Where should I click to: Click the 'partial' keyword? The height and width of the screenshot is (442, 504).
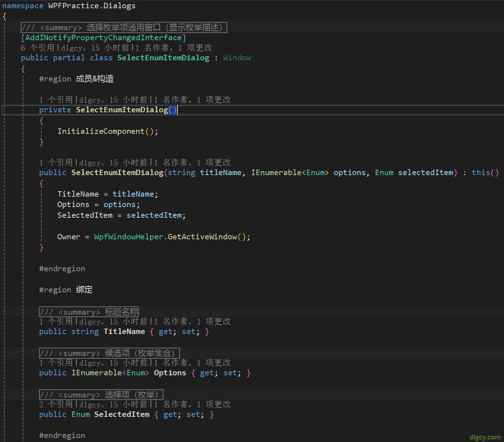click(69, 58)
